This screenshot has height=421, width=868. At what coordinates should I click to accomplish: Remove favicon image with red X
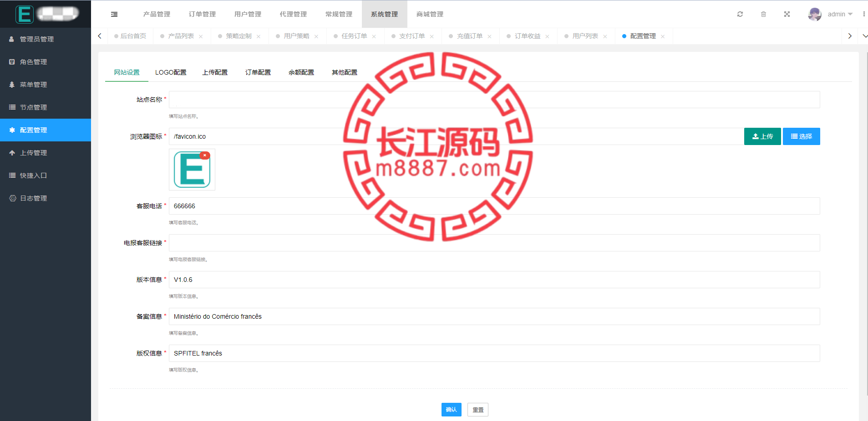point(205,155)
